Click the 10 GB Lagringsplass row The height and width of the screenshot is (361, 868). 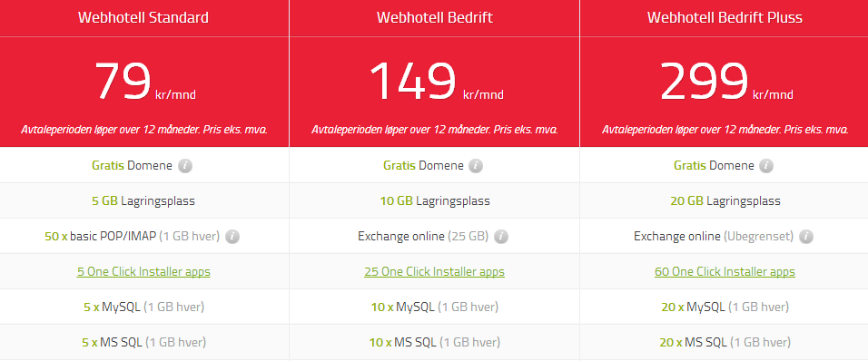coord(435,200)
